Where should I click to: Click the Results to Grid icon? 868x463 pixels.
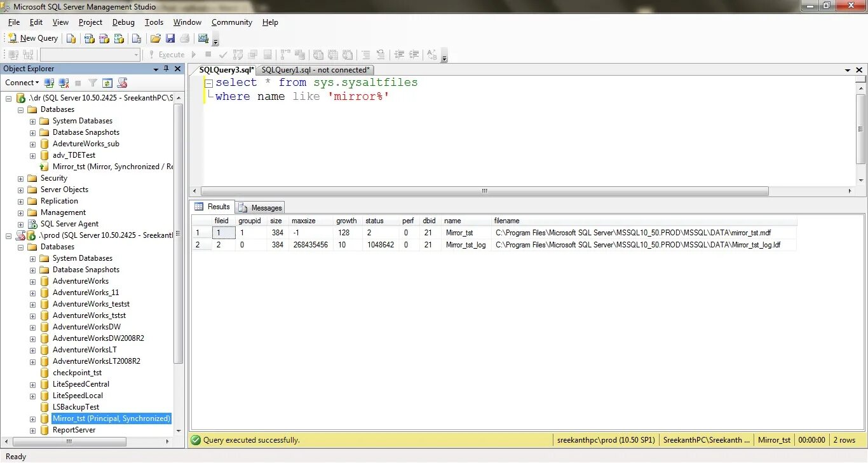point(332,55)
